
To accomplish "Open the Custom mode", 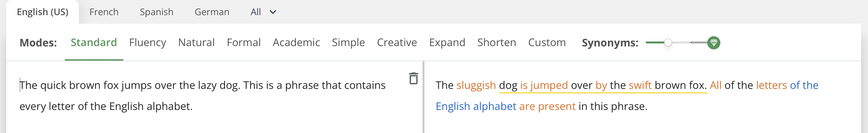I will click(x=546, y=43).
